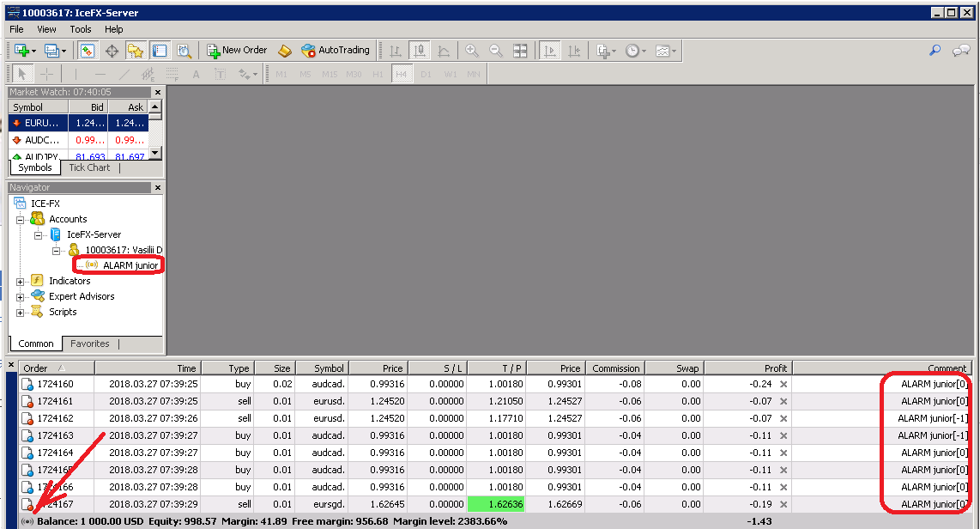Close order 1724162 with its X
The image size is (980, 529).
tap(783, 418)
